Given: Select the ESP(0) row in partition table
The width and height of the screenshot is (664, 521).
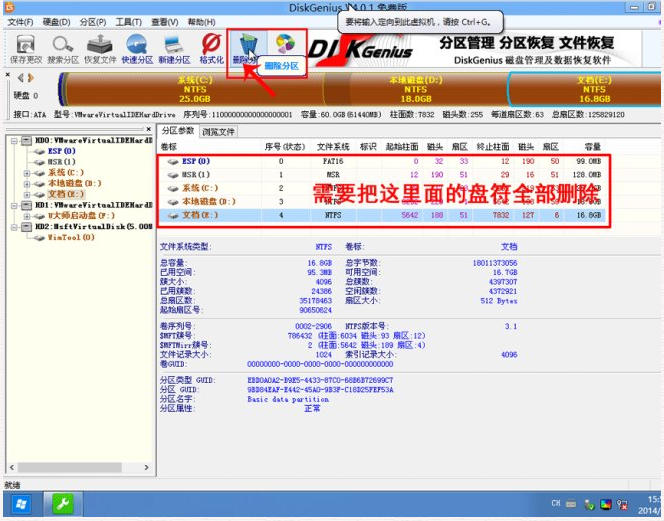Looking at the screenshot, I should click(x=383, y=161).
